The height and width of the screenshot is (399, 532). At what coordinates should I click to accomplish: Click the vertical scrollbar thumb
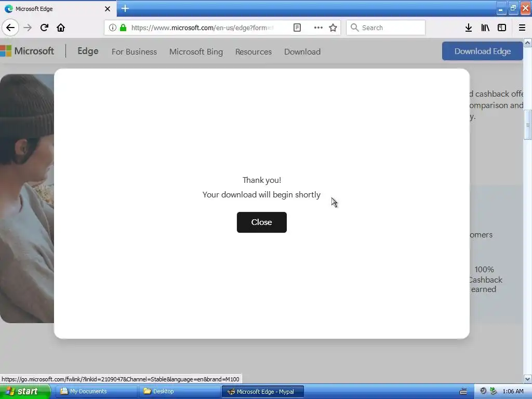point(528,125)
